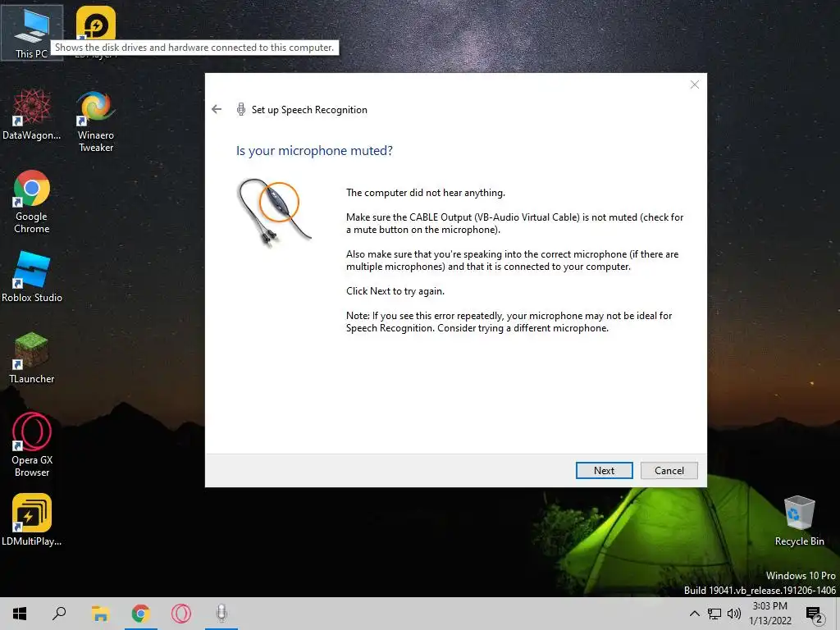
Task: Select the LDPlayer desktop shortcut
Action: (96, 24)
